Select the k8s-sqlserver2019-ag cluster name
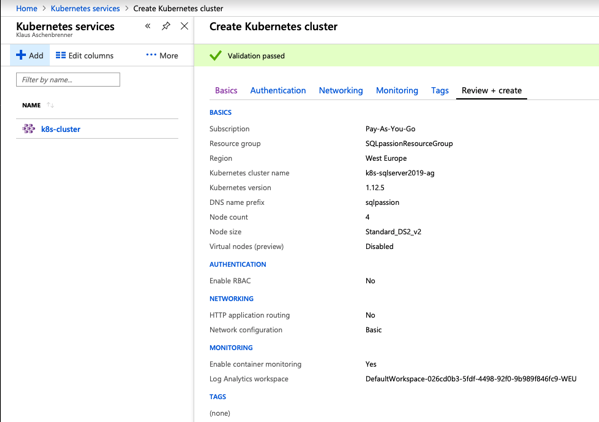 400,173
